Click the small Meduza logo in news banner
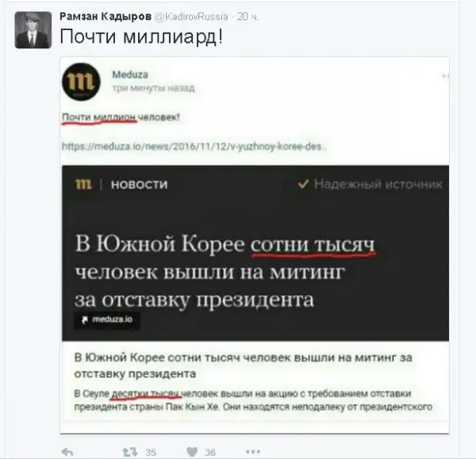Viewport: 476px width, 459px height. (83, 184)
